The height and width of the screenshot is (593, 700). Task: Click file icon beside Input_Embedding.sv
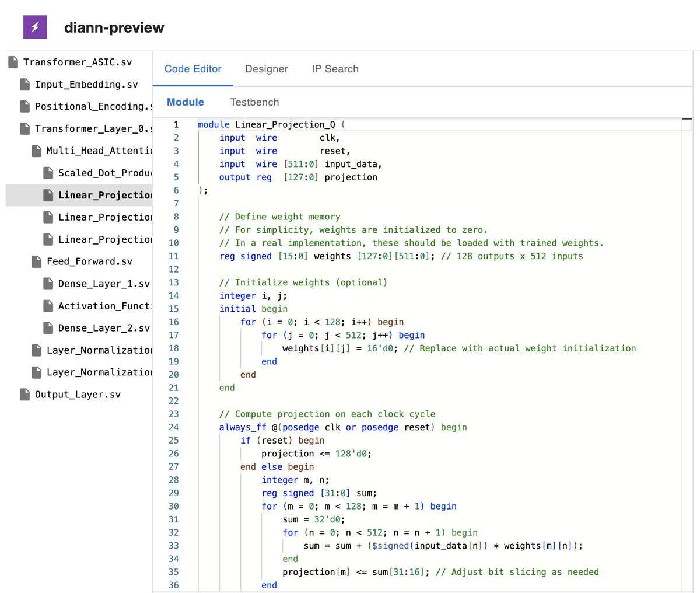point(24,84)
